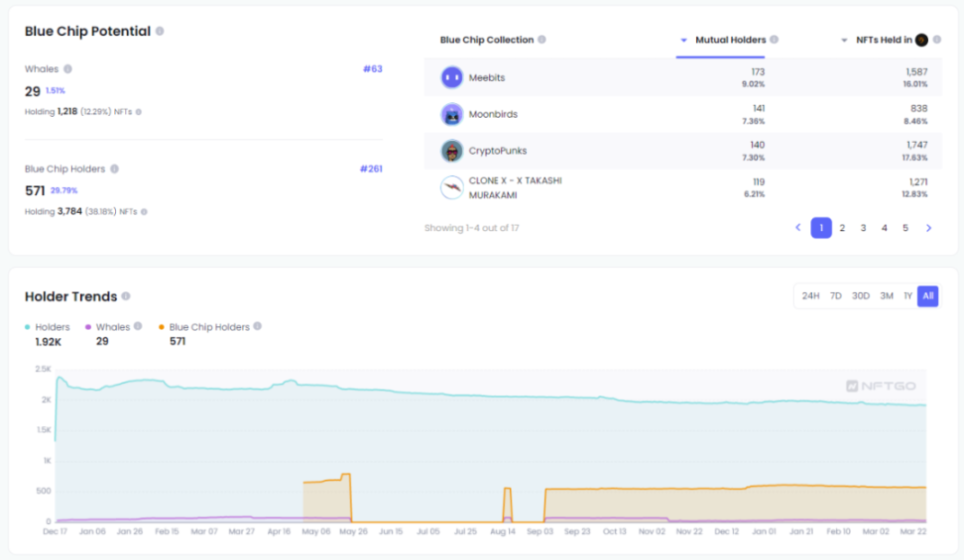This screenshot has height=560, width=964.
Task: Select the 24H time range tab
Action: click(x=810, y=296)
